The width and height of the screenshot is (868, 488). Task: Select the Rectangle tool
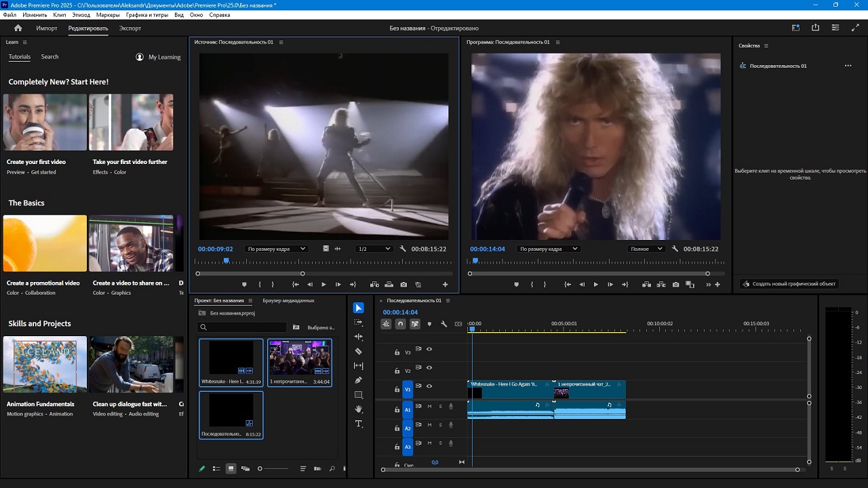coord(359,395)
